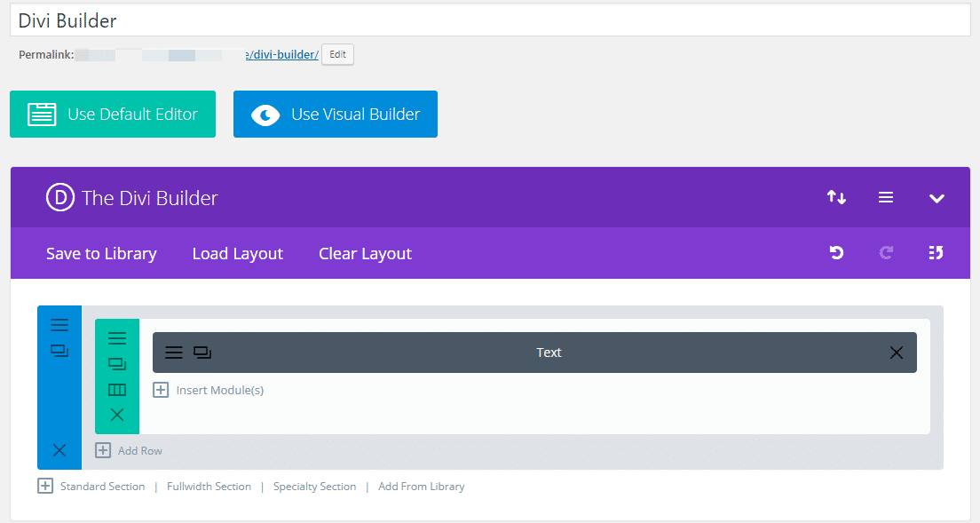This screenshot has width=980, height=523.
Task: Duplicate the blue section
Action: pyautogui.click(x=59, y=351)
